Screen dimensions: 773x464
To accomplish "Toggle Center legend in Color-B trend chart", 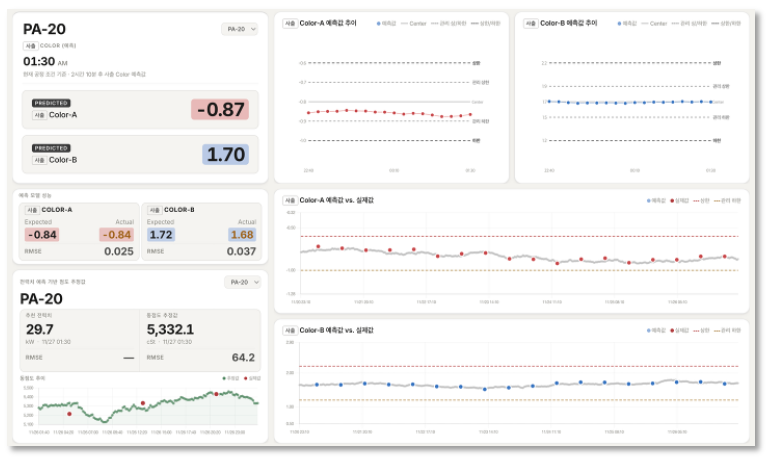I will [654, 24].
